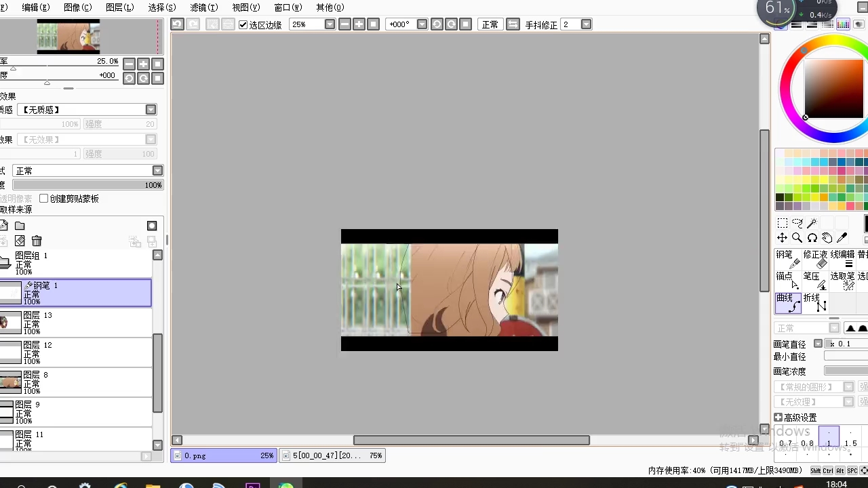Click the canvas horizontal scrollbar thumb
The image size is (868, 488).
click(471, 441)
